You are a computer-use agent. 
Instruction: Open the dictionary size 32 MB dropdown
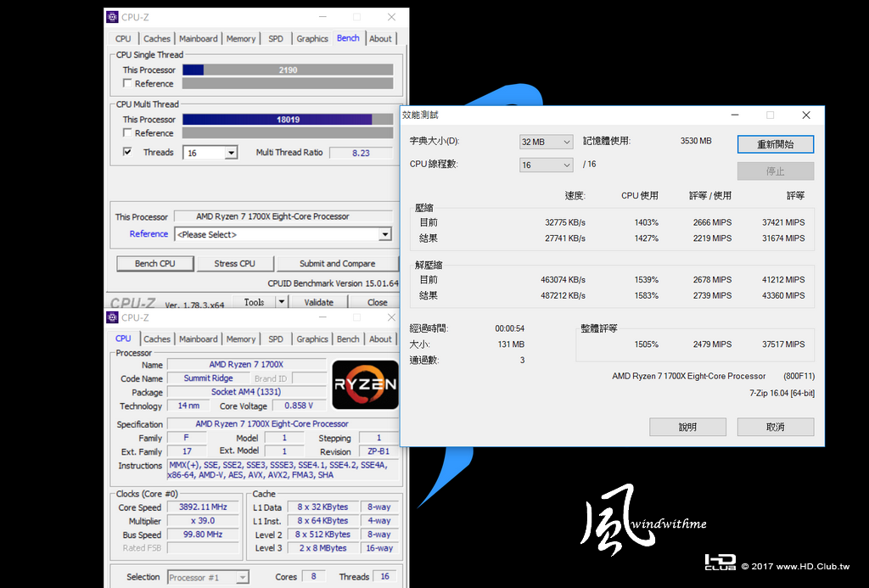tap(566, 142)
